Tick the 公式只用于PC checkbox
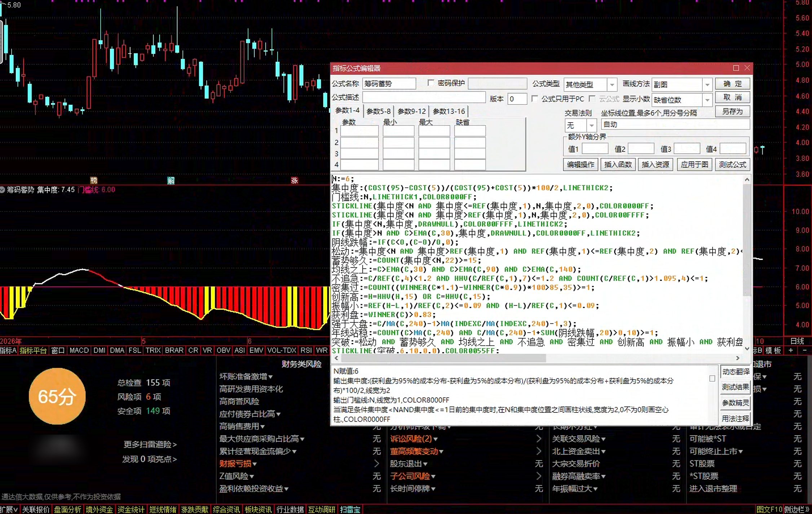 pos(535,98)
